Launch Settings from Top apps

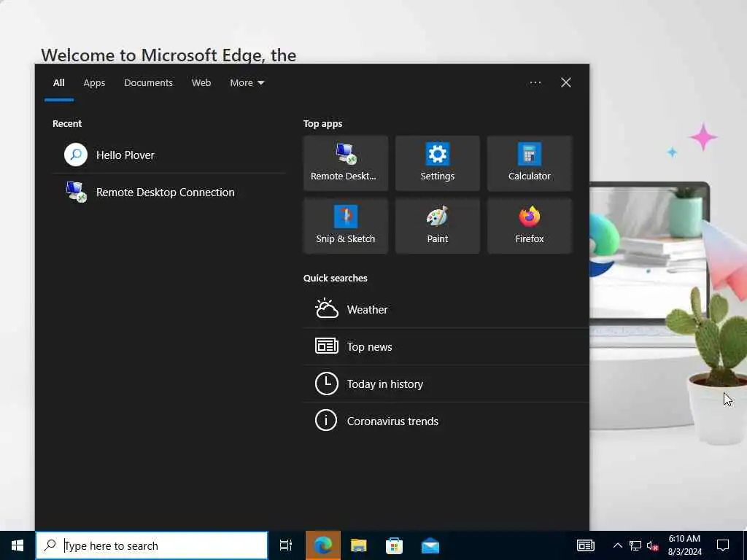click(x=438, y=163)
